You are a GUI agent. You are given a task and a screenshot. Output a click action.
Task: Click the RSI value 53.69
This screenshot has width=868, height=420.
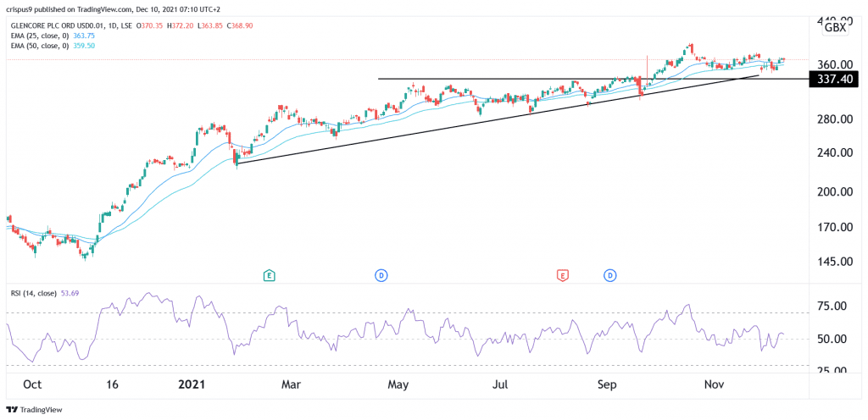click(68, 294)
